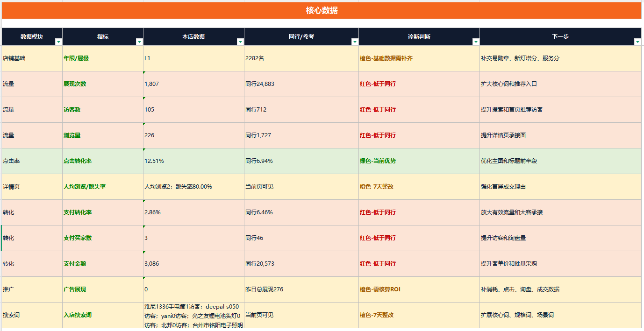Select the 人均浏览/跳失率 cell

pyautogui.click(x=103, y=187)
